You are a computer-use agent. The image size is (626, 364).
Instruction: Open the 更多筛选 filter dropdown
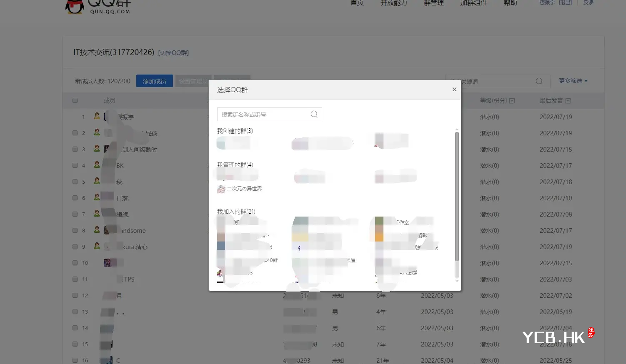tap(573, 81)
